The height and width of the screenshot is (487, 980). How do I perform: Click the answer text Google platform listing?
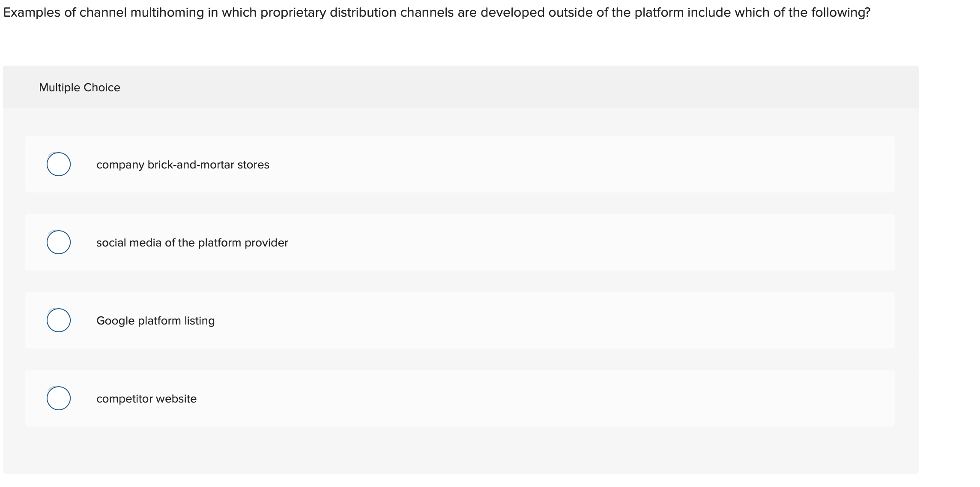click(x=156, y=320)
